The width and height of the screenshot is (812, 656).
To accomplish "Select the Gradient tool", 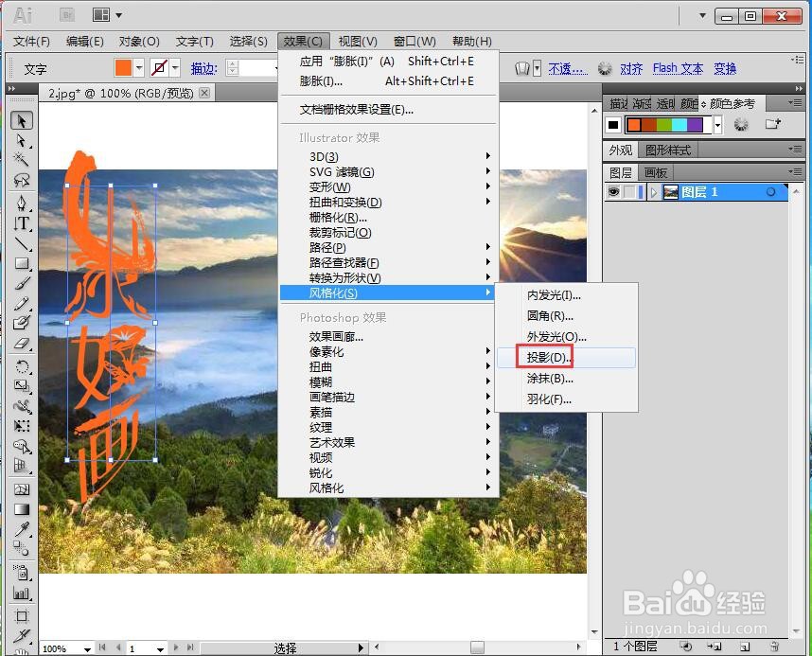I will click(x=21, y=509).
